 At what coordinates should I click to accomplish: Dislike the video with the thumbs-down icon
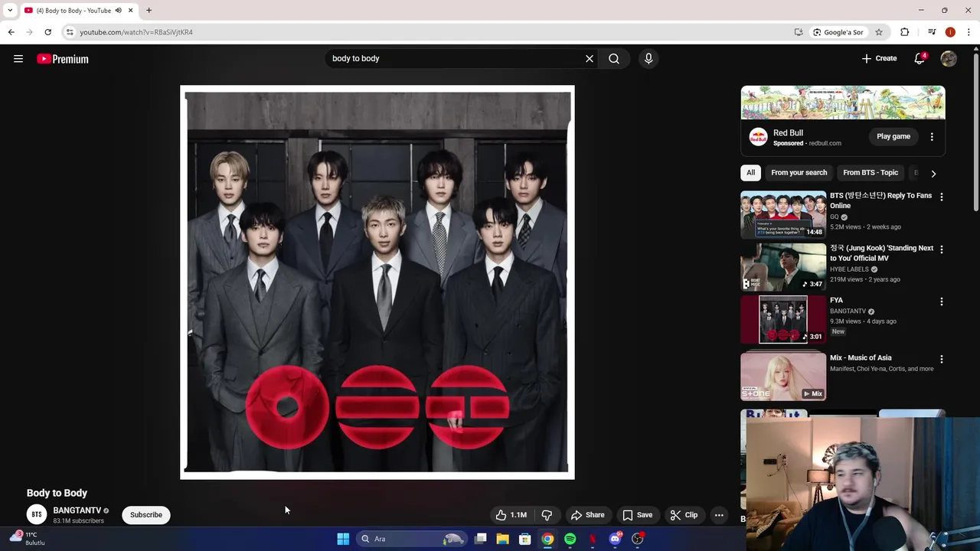tap(547, 515)
